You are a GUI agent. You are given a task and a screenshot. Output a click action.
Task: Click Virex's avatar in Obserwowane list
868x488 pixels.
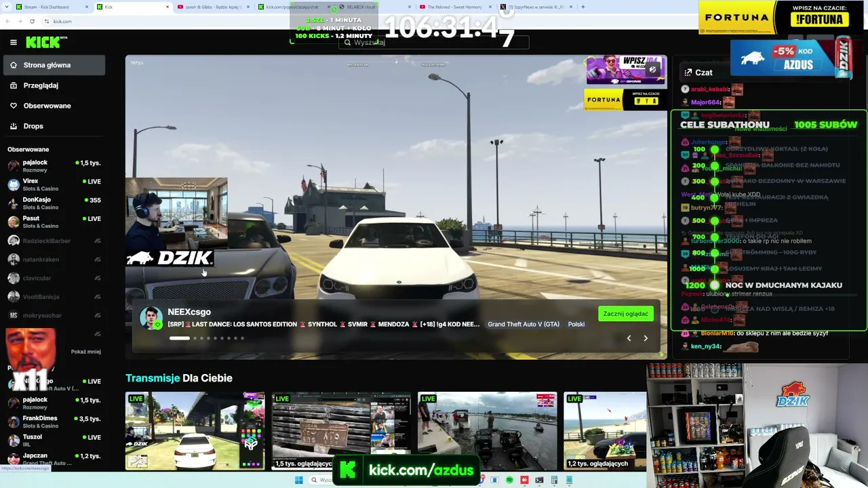click(14, 185)
